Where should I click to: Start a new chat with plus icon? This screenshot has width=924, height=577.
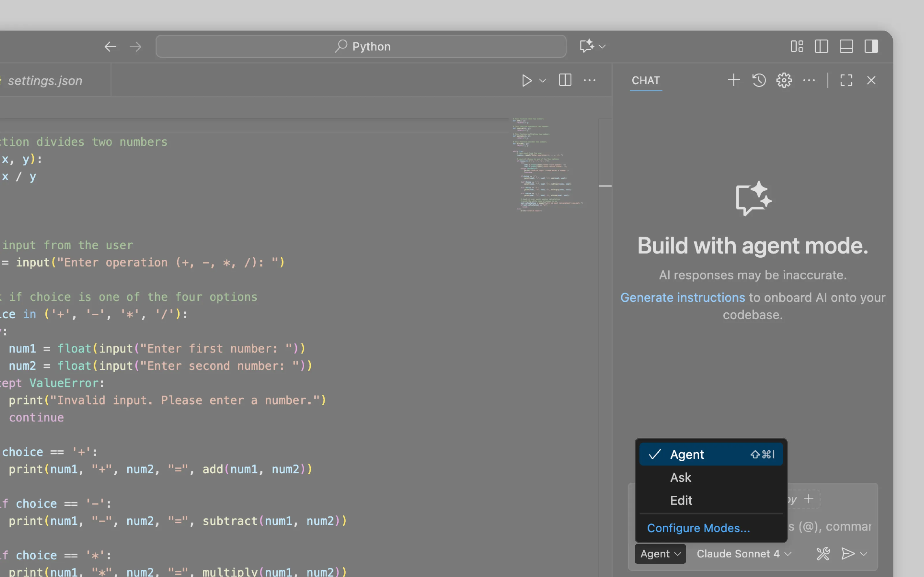point(733,80)
